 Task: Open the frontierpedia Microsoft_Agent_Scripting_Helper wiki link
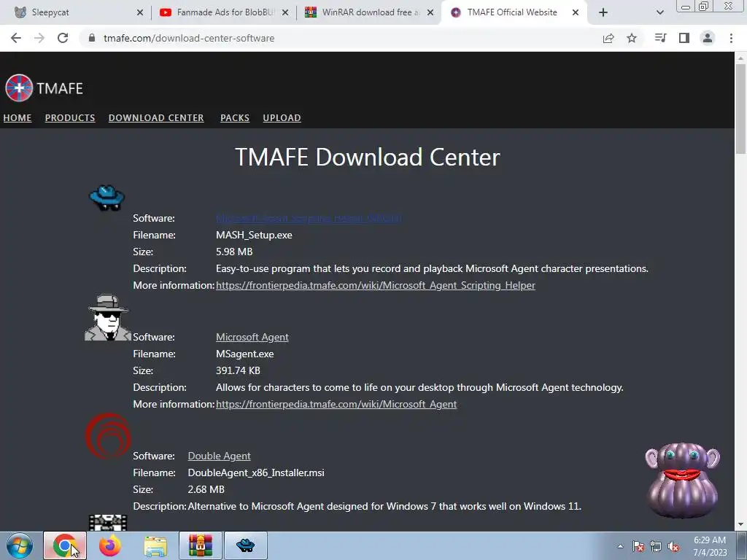(x=376, y=285)
